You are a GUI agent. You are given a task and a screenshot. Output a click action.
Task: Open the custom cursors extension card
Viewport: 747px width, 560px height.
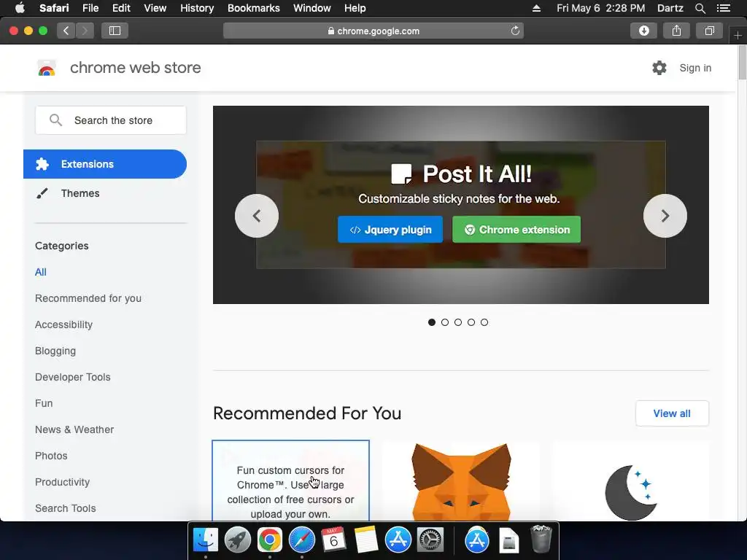290,481
